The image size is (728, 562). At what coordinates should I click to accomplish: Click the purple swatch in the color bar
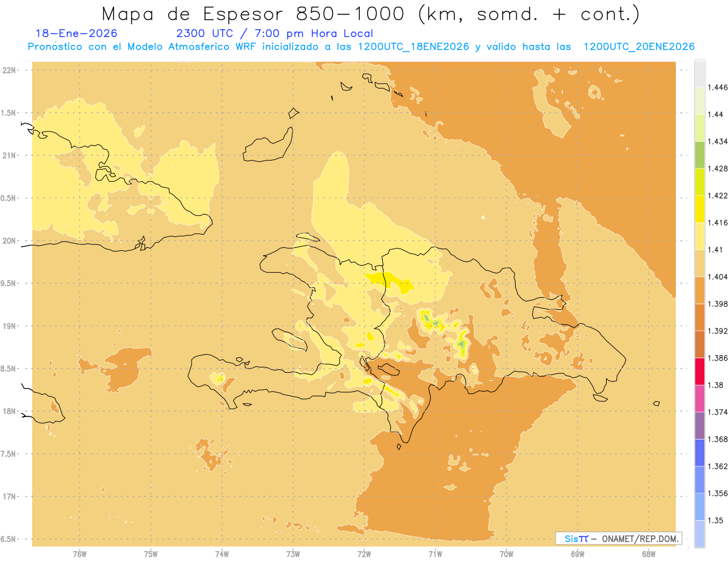tap(699, 426)
